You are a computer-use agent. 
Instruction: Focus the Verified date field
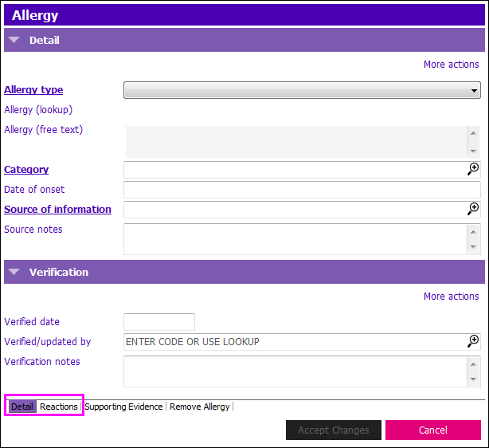[159, 322]
